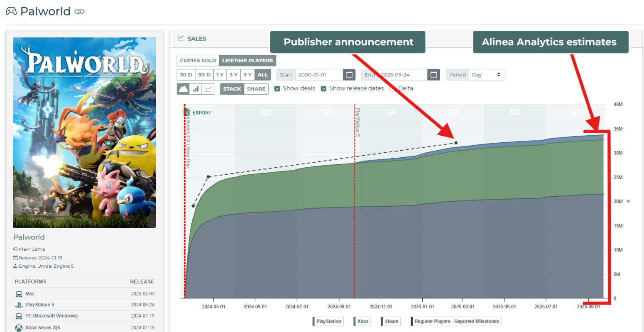Screen dimensions: 644x332
Task: Switch to line chart view
Action: 208,89
